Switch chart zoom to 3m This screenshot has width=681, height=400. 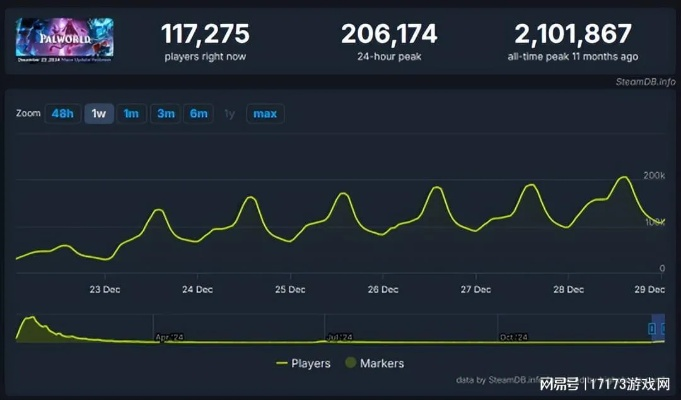pos(165,113)
